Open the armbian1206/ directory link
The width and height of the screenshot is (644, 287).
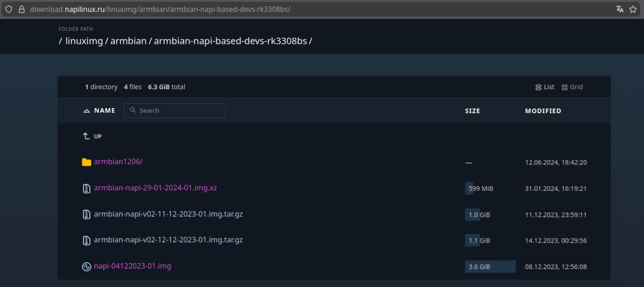coord(118,162)
